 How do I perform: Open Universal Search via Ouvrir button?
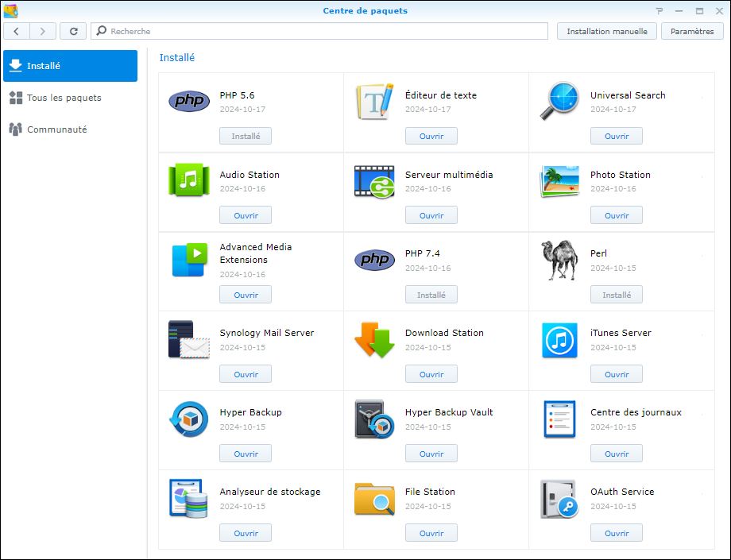pos(617,136)
